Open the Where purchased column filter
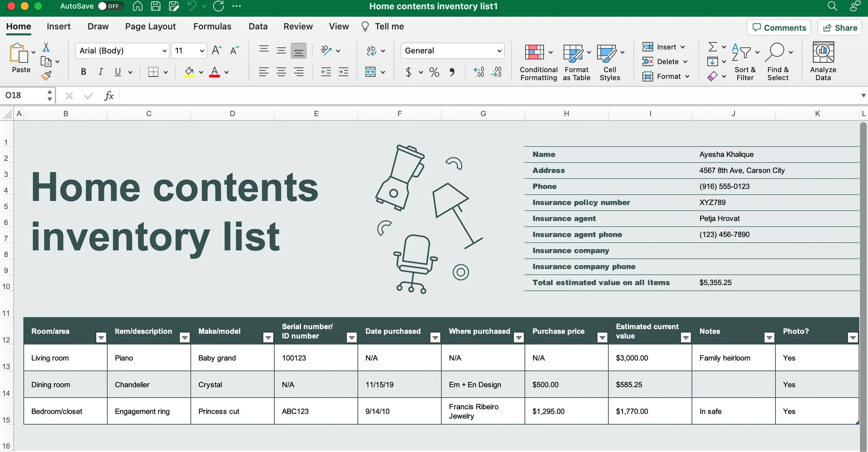868x452 pixels. (x=518, y=337)
